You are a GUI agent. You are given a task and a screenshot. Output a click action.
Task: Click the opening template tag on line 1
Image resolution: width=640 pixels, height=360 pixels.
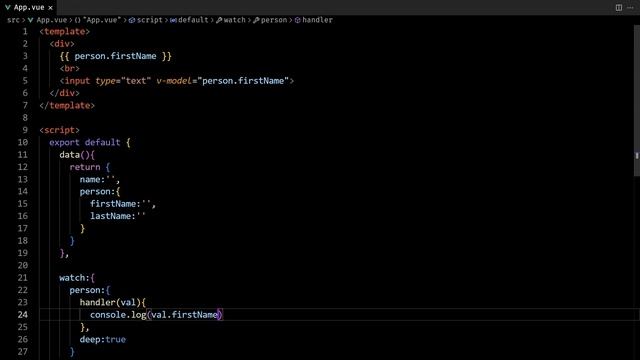click(64, 31)
